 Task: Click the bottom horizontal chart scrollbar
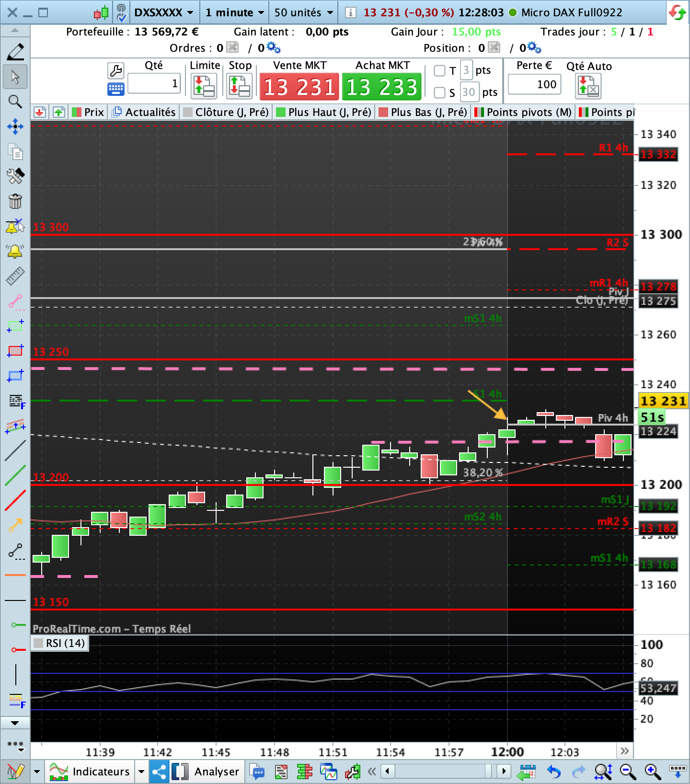click(x=446, y=772)
